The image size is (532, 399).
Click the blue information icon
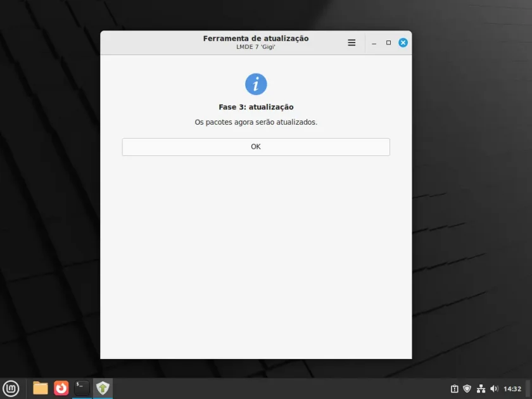click(x=256, y=84)
